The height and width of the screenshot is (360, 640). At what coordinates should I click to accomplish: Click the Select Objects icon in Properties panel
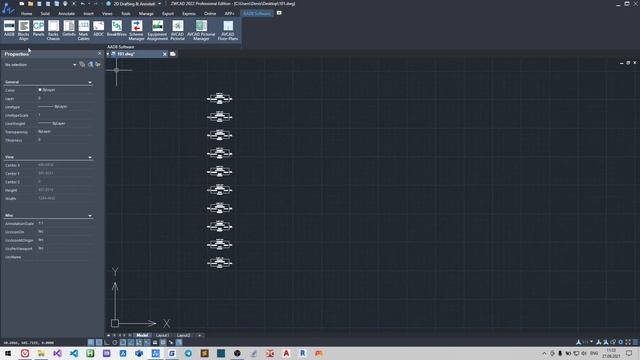coord(90,64)
